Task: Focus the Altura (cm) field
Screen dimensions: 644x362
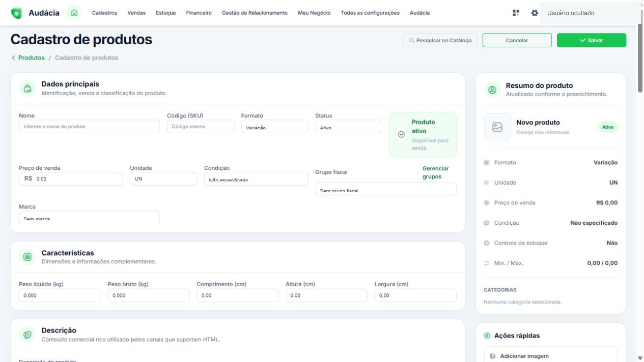Action: tap(326, 295)
